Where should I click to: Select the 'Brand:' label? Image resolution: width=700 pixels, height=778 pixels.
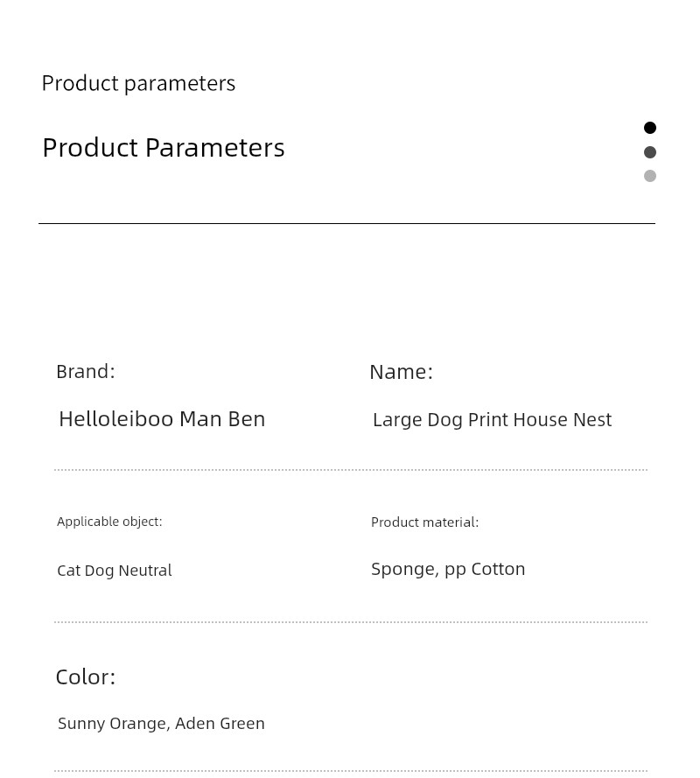(x=86, y=372)
